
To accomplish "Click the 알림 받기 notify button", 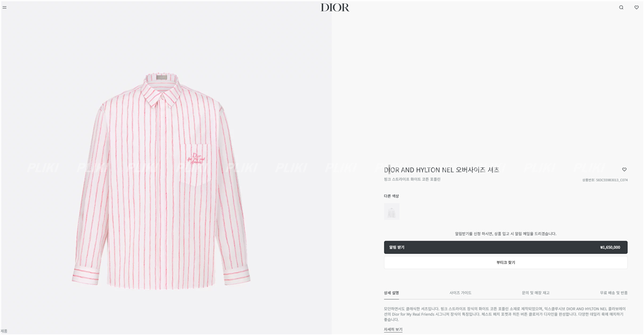I will click(506, 247).
